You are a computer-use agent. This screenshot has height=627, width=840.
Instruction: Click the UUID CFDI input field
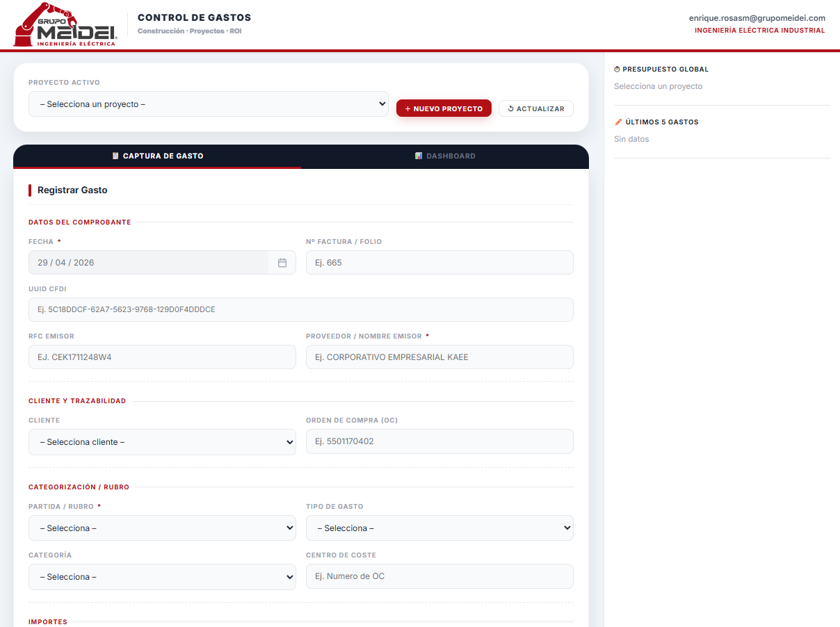click(x=301, y=310)
